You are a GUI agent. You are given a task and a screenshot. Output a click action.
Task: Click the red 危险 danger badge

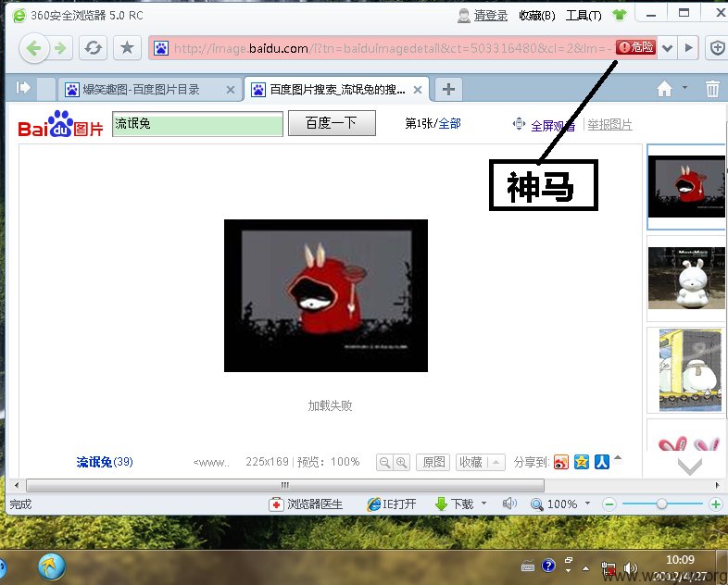point(635,47)
